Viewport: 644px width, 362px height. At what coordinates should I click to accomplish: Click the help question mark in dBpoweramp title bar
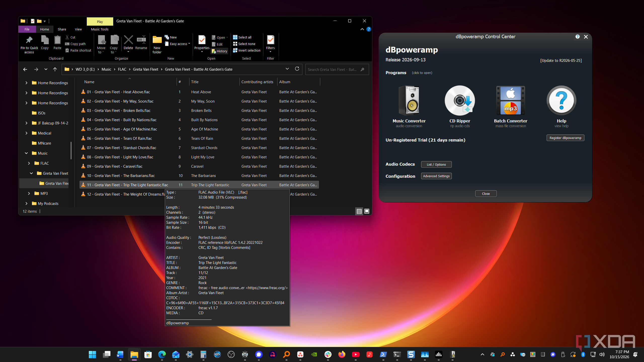(x=578, y=37)
